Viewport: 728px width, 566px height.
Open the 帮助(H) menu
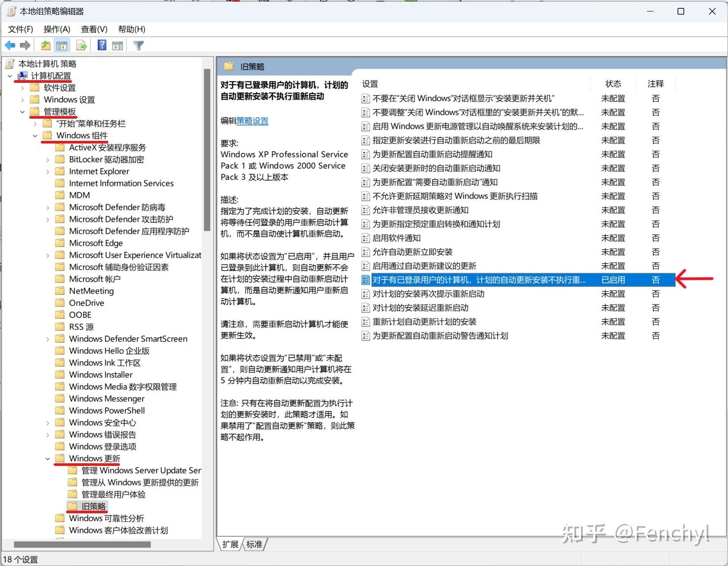coord(132,29)
